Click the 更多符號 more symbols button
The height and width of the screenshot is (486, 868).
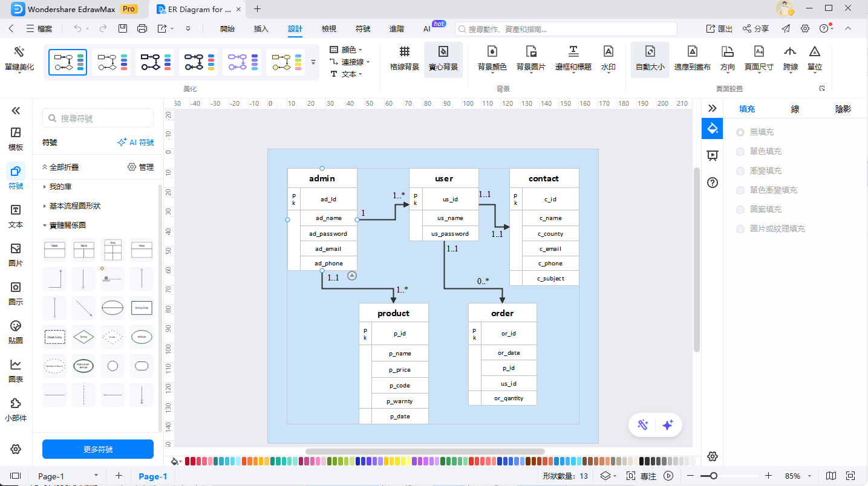(98, 449)
